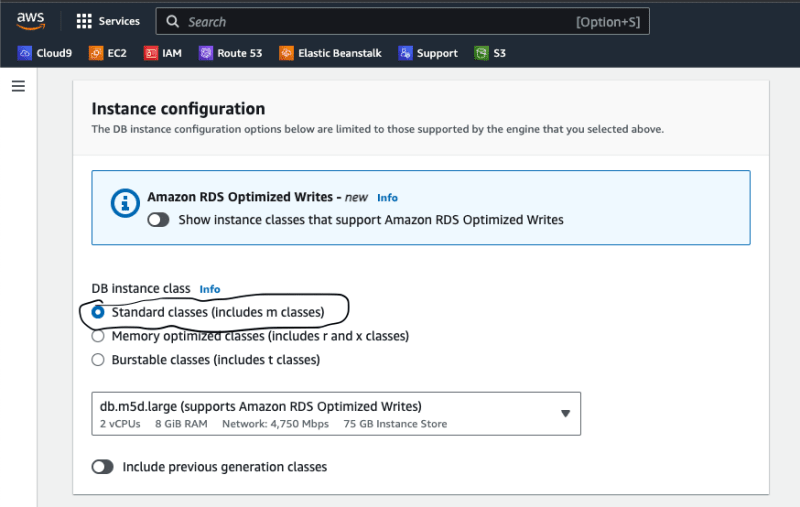Click the dropdown arrow of instance selector

tap(565, 414)
